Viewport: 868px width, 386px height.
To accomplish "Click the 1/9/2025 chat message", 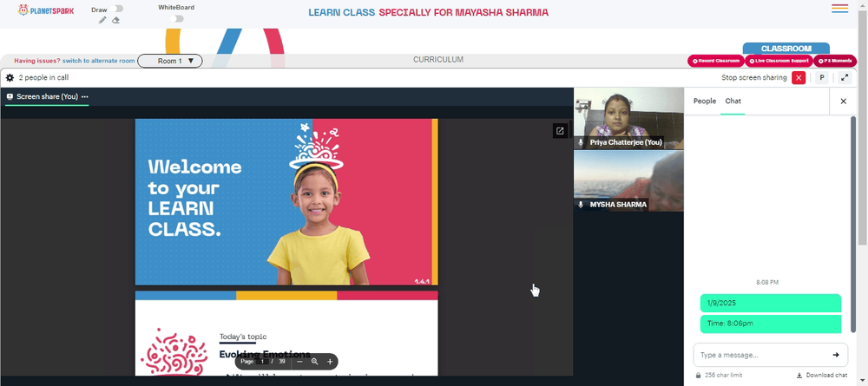I will coord(771,303).
